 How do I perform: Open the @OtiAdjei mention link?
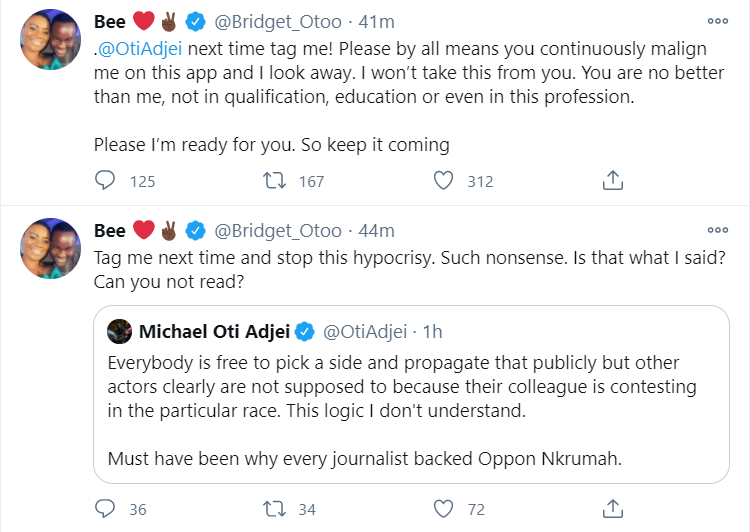coord(139,51)
